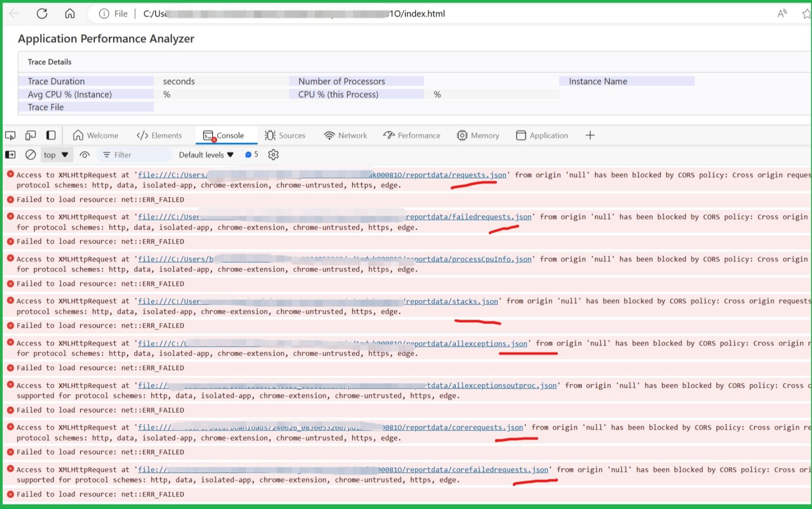Viewport: 812px width, 509px height.
Task: Toggle the DevTools dock side panel icon
Action: [51, 135]
